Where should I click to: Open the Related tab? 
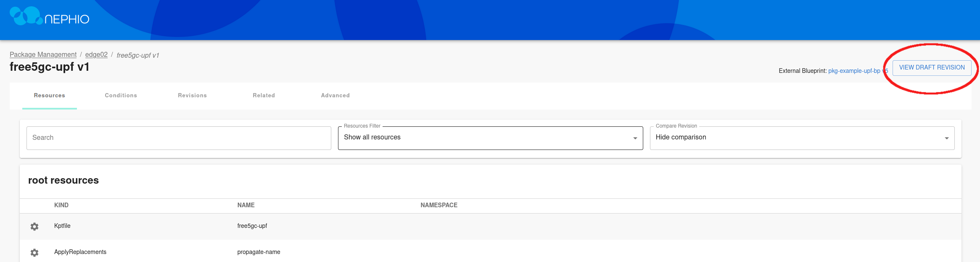(264, 96)
